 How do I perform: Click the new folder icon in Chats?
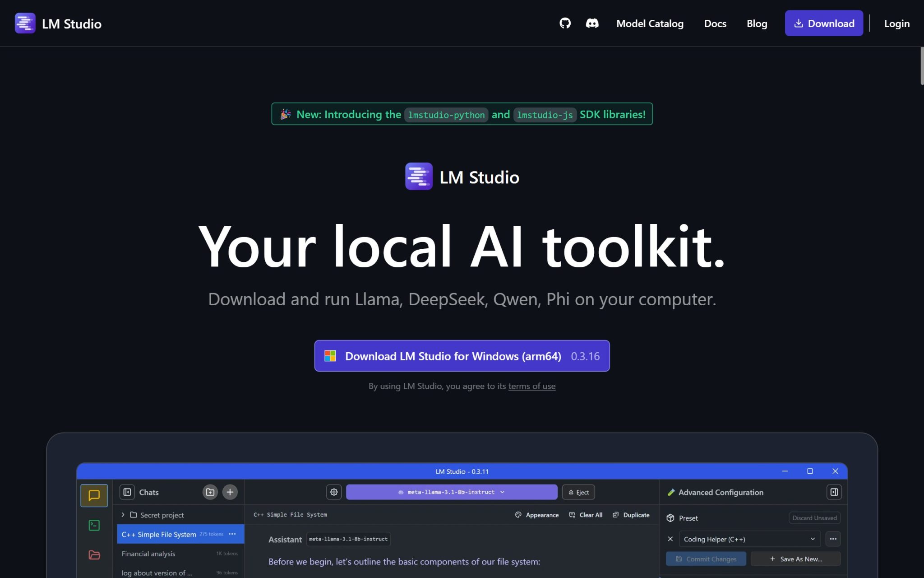pyautogui.click(x=210, y=492)
